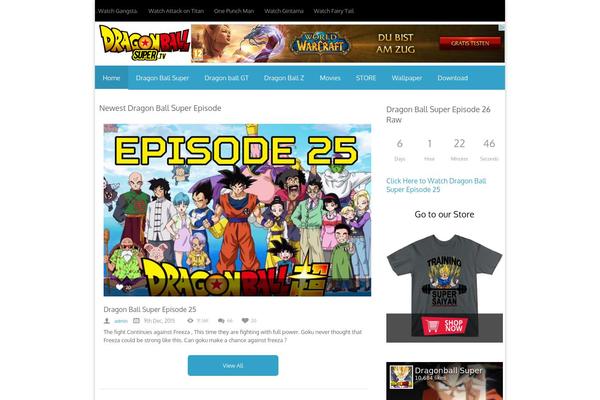Open Click Here to Watch Episode 25 link

(x=436, y=185)
